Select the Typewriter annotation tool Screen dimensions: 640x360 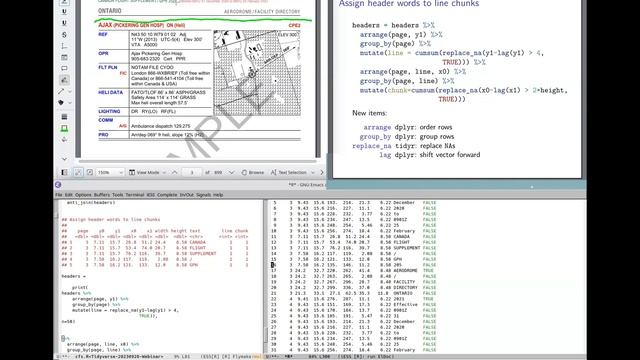tap(64, 46)
